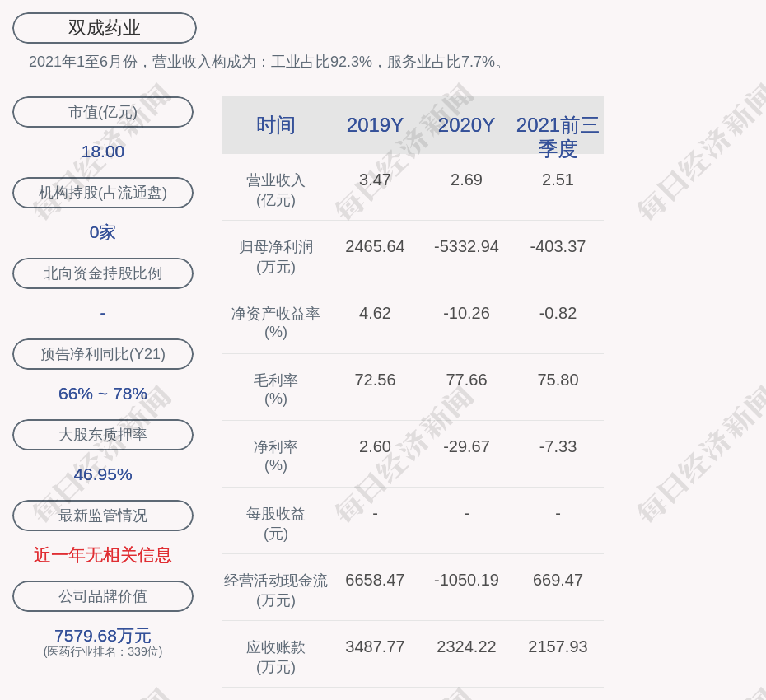This screenshot has width=766, height=700.
Task: Click the net margin value -29.67
Action: click(466, 446)
